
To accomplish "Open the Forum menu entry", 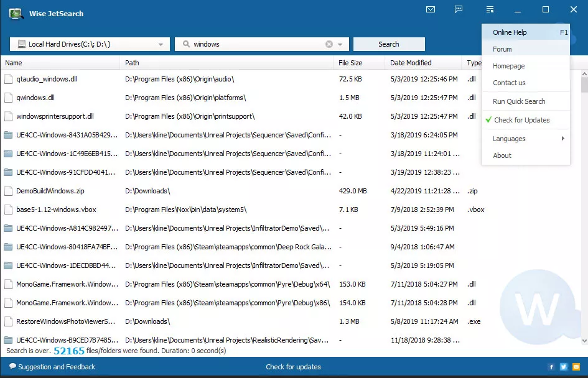I will click(526, 49).
